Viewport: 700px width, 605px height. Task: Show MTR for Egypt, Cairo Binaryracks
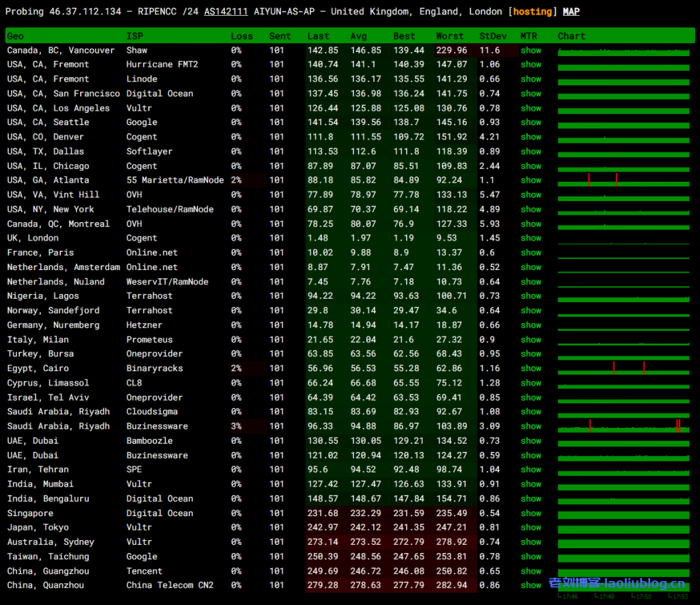(530, 368)
